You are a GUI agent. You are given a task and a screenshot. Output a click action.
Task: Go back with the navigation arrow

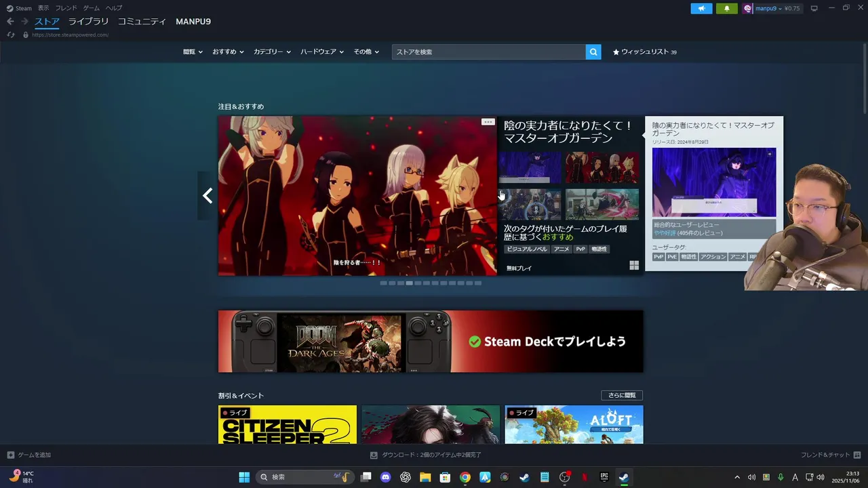tap(10, 22)
